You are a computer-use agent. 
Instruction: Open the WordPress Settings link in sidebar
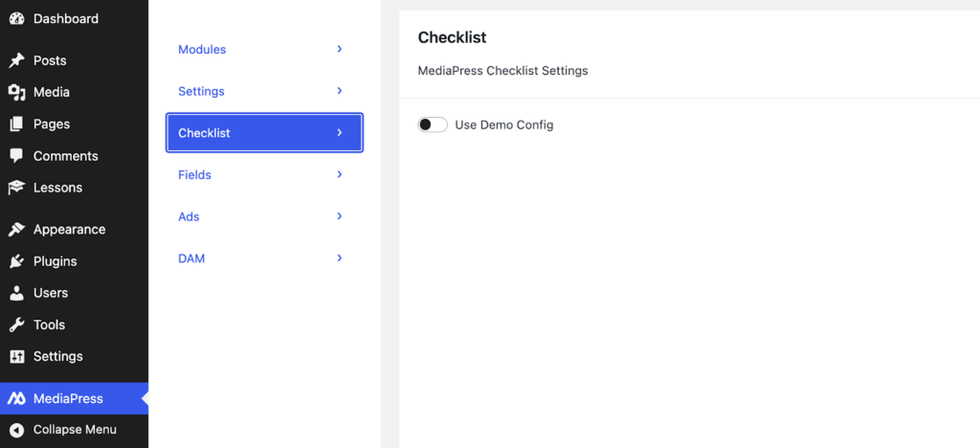pos(57,356)
